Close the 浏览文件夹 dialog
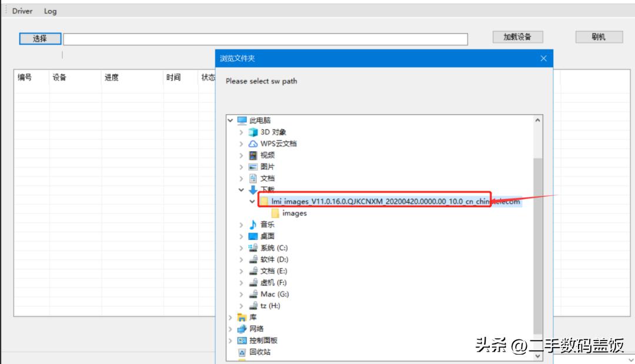 coord(543,58)
